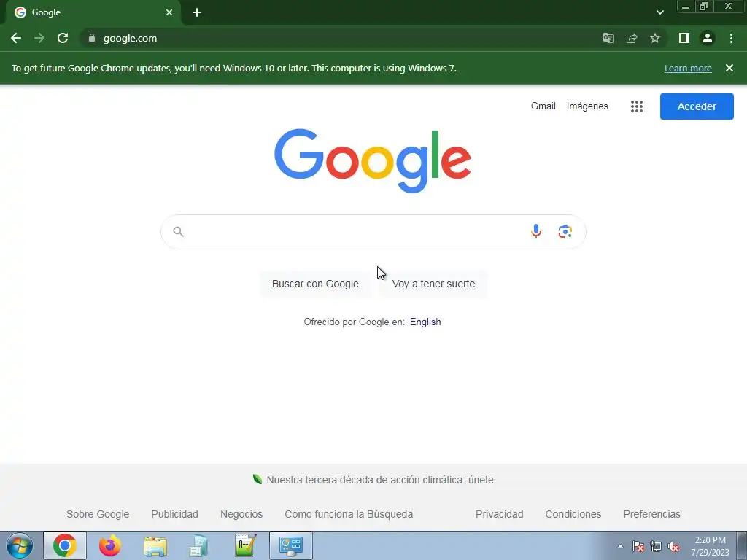Launch Firefox from the taskbar

pos(110,545)
